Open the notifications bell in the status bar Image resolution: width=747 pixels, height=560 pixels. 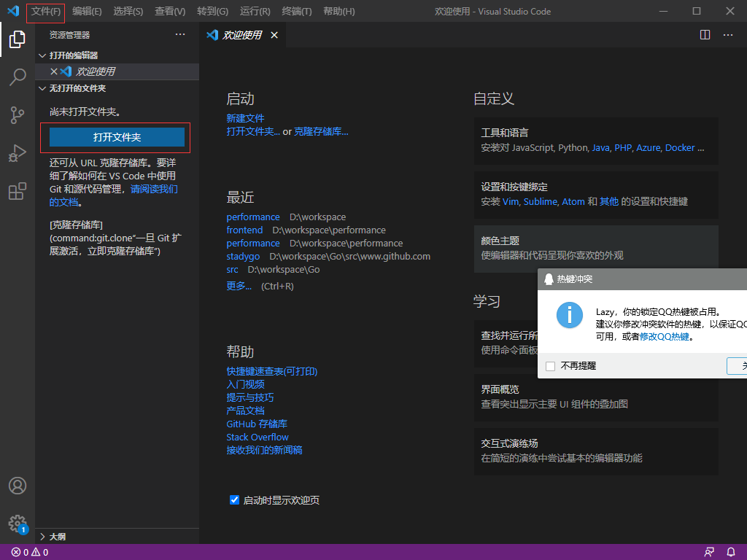pyautogui.click(x=731, y=553)
